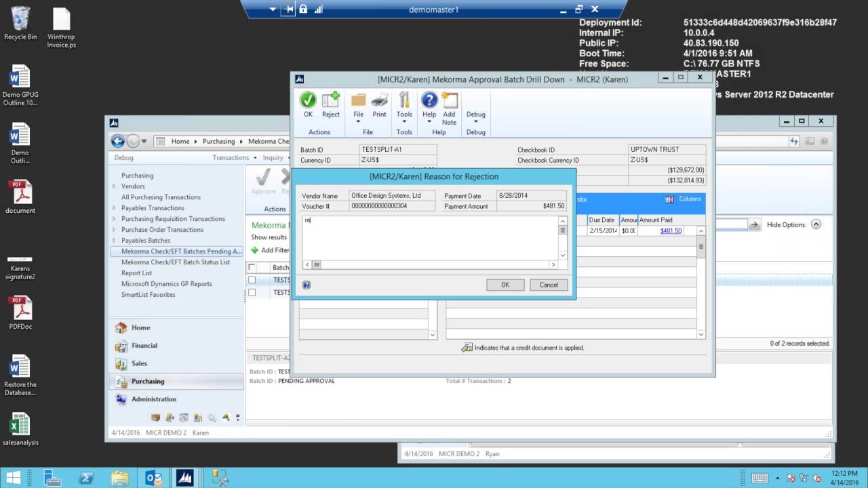
Task: Click the forward arrow in the GP navigation window
Action: pyautogui.click(x=133, y=141)
